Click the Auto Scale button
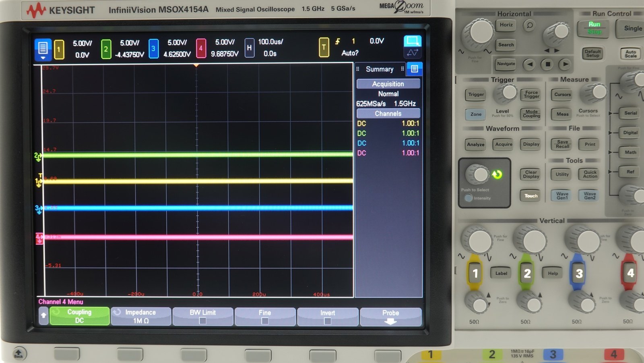644x363 pixels. pos(630,54)
